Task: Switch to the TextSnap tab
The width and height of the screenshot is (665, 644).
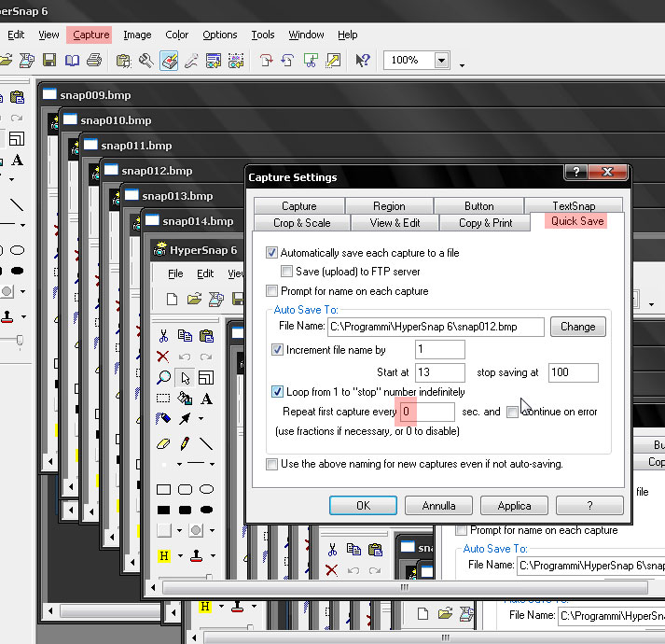Action: (x=574, y=205)
